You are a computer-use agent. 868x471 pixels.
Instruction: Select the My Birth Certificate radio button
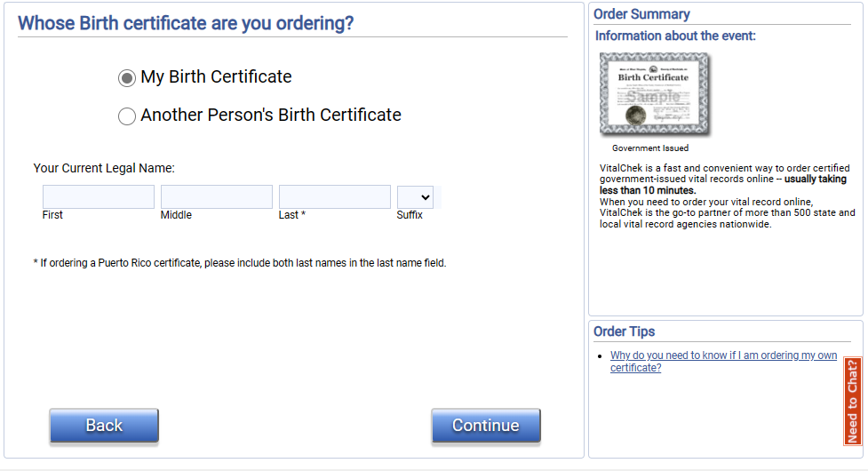coord(127,78)
